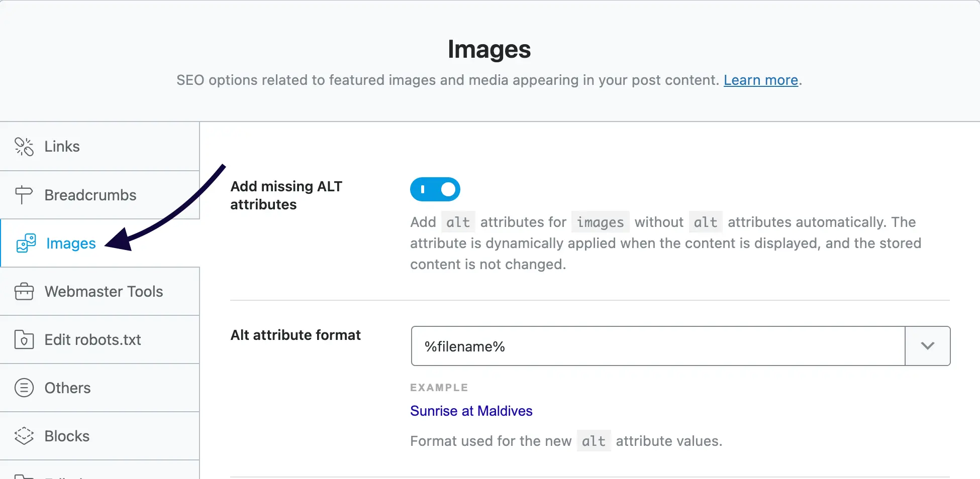This screenshot has width=980, height=479.
Task: Open the Blocks settings tab
Action: coord(67,436)
